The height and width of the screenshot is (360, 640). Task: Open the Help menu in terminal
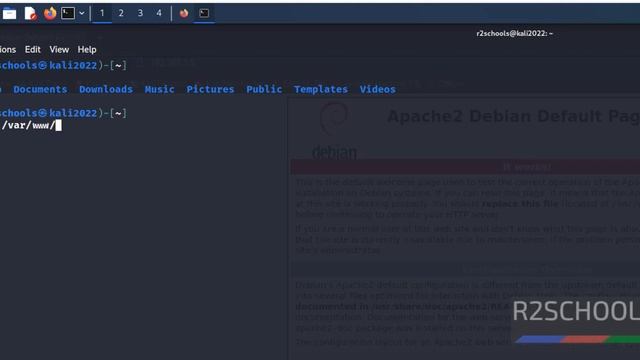[87, 49]
